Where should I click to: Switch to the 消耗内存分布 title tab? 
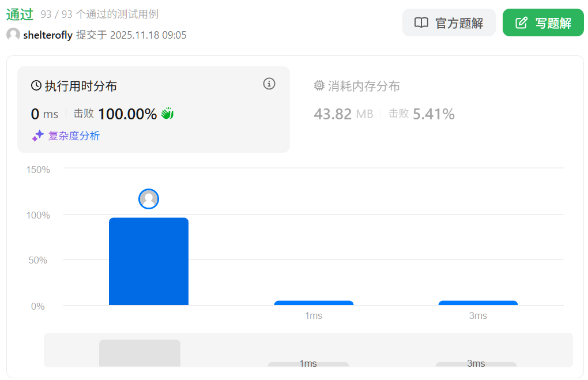coord(364,86)
